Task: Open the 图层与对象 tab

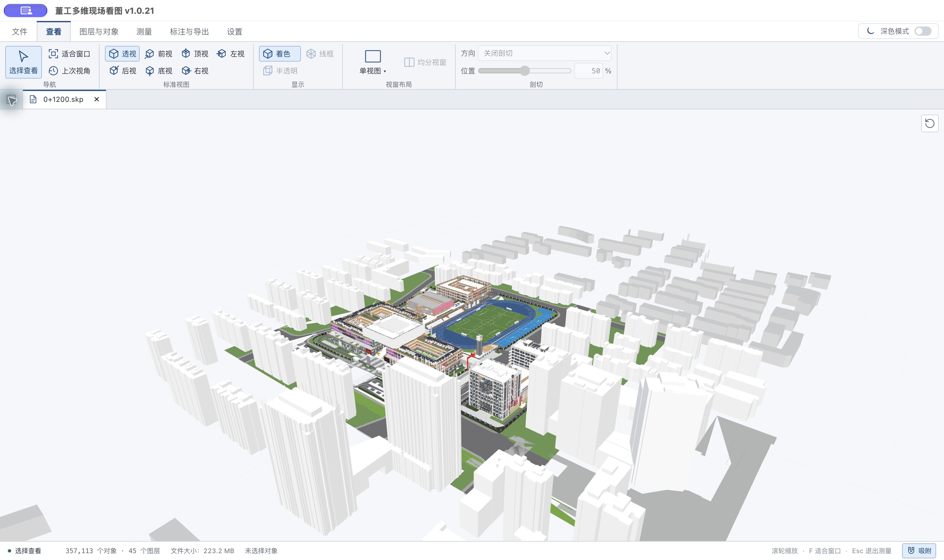Action: 99,32
